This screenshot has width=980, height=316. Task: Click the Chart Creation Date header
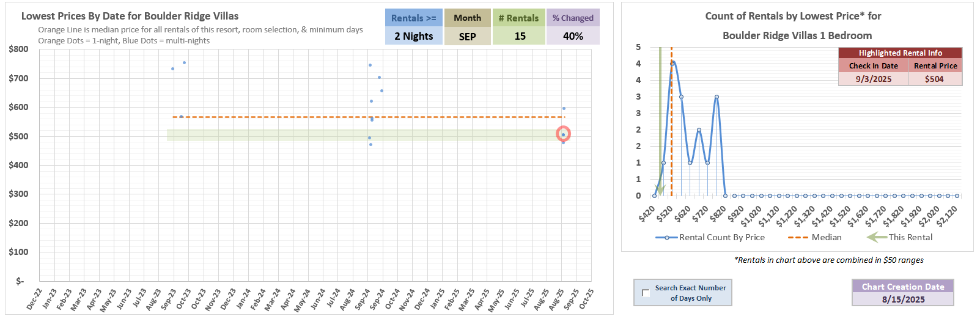click(x=903, y=286)
